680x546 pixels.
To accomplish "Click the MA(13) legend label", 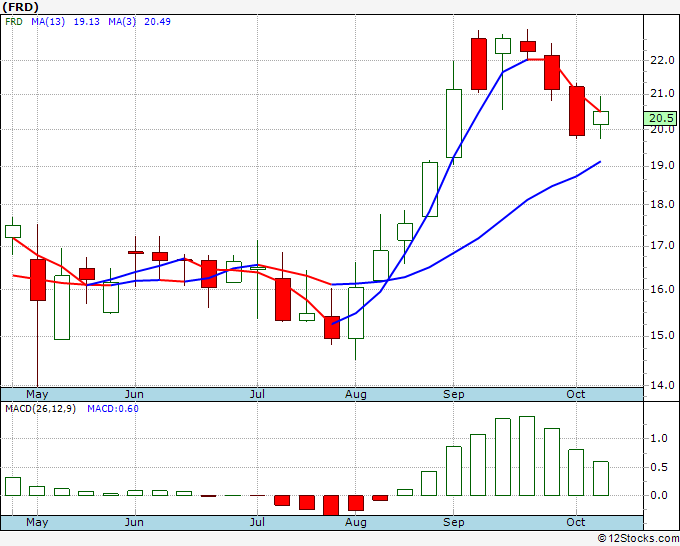I will click(x=48, y=22).
